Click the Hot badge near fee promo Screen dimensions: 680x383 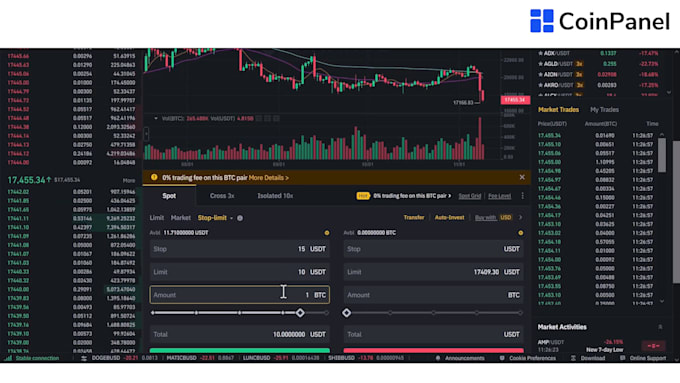tap(363, 196)
